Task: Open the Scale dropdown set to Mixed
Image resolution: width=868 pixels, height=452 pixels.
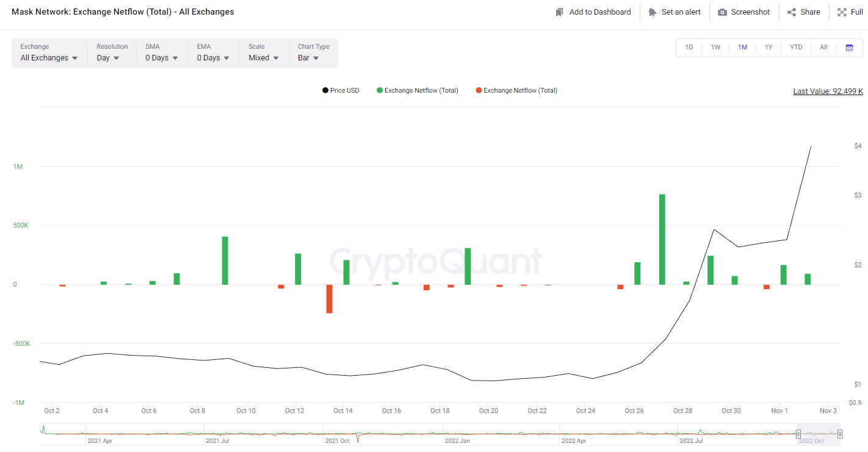Action: point(263,58)
